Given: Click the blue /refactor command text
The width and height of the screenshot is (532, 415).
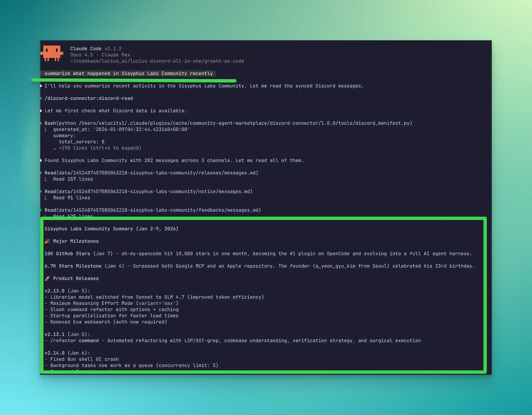Looking at the screenshot, I should click(63, 341).
